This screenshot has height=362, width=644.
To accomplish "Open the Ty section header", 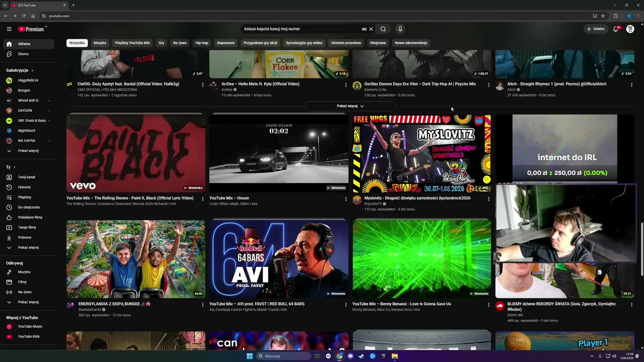I will click(11, 167).
